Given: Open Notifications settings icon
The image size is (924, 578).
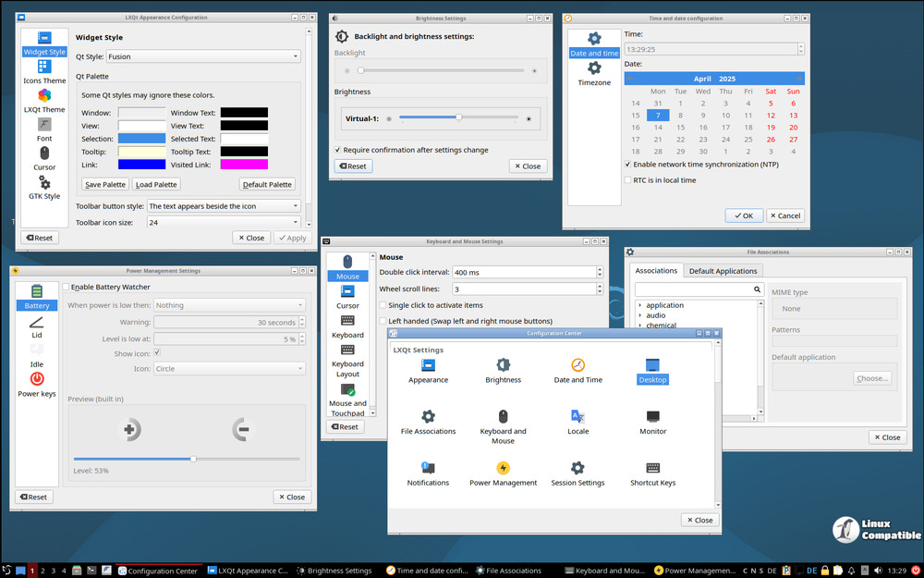Looking at the screenshot, I should pos(428,473).
